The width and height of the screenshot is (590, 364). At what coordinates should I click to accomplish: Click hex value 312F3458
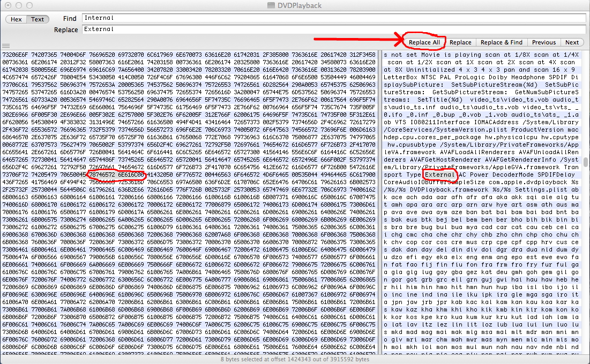[x=363, y=55]
